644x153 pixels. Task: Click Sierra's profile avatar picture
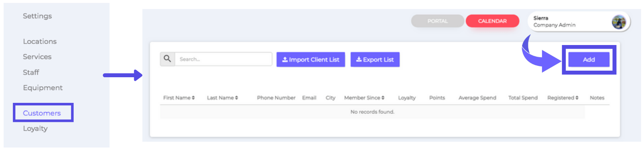point(618,22)
